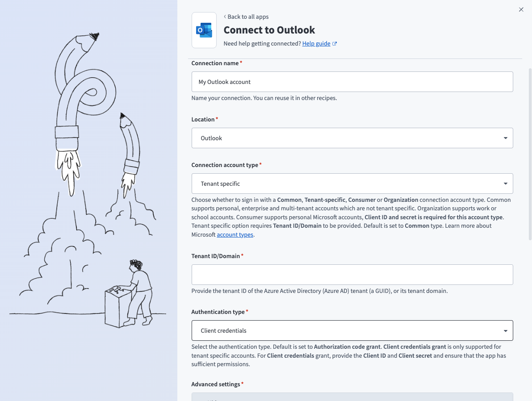Click the X icon to close the connection panel
The width and height of the screenshot is (532, 401).
pyautogui.click(x=521, y=9)
